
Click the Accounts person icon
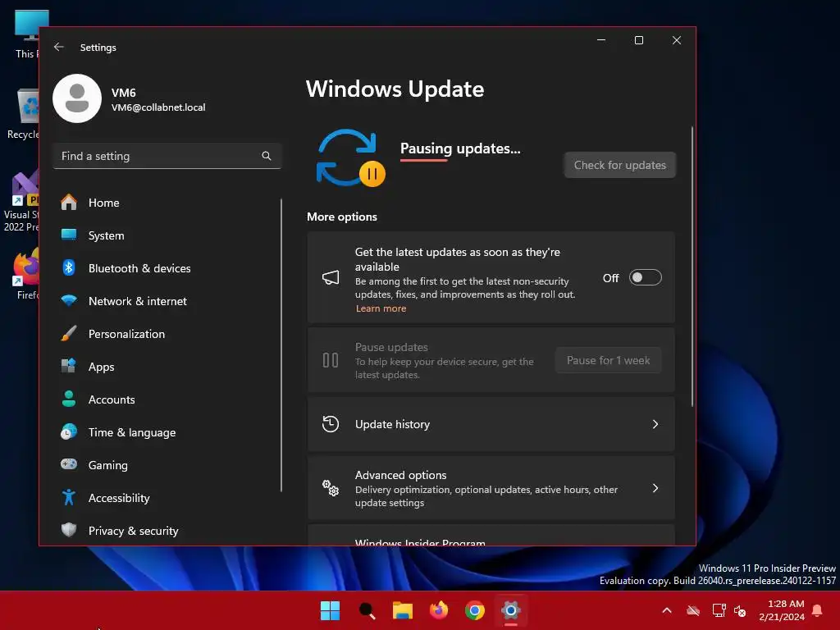(69, 399)
